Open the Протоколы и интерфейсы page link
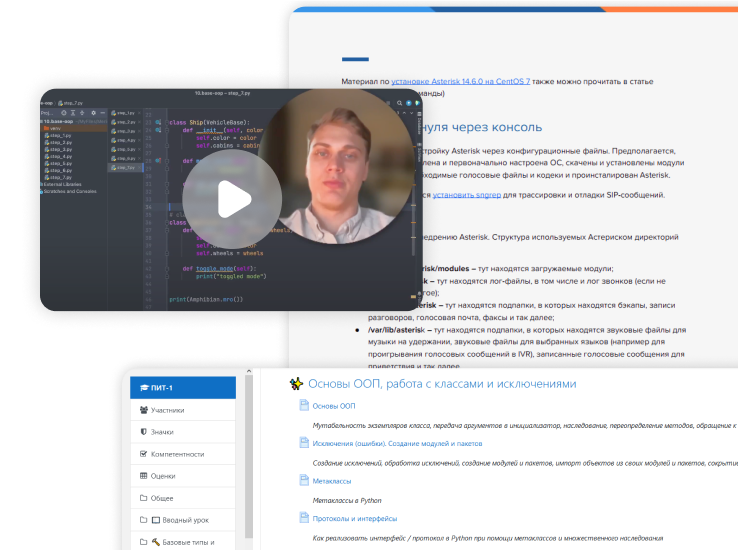Image resolution: width=738 pixels, height=550 pixels. coord(355,519)
